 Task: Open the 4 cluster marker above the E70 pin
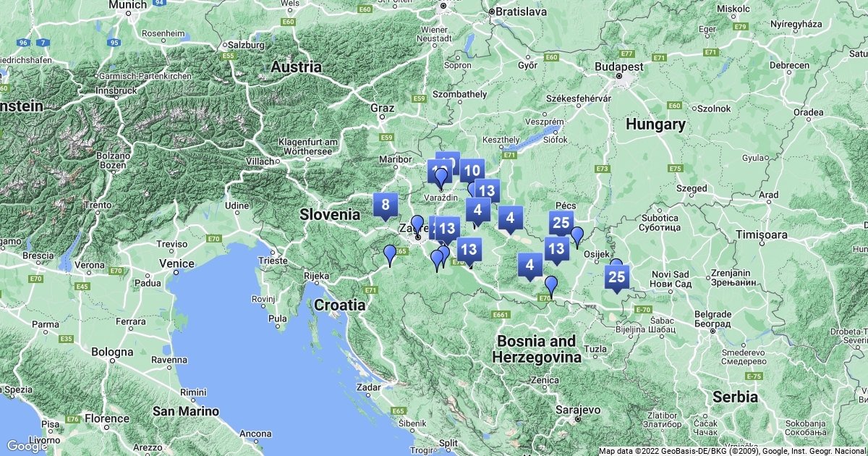click(x=530, y=266)
